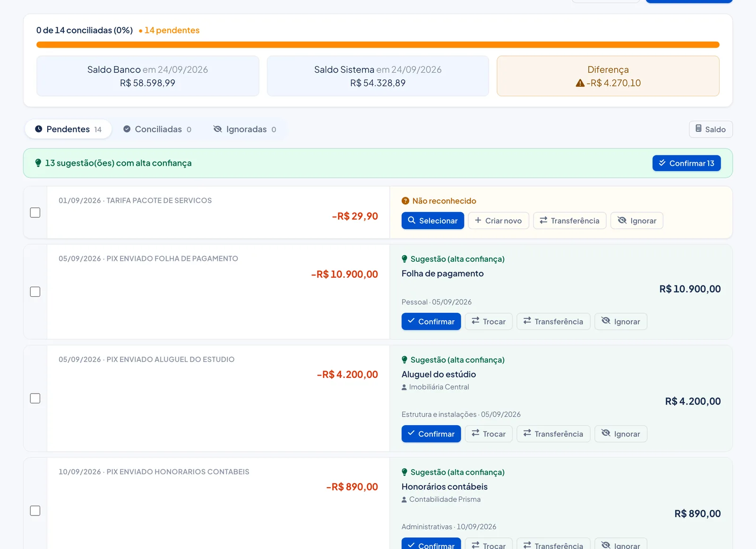The image size is (756, 549).
Task: Confirm the Folha de pagamento suggestion
Action: coord(431,321)
